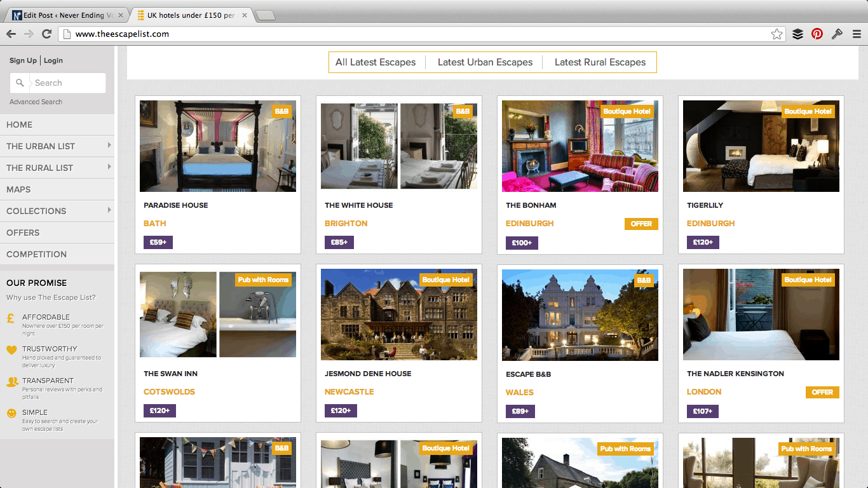Close the Edit Post tab
868x488 pixels.
coord(121,15)
